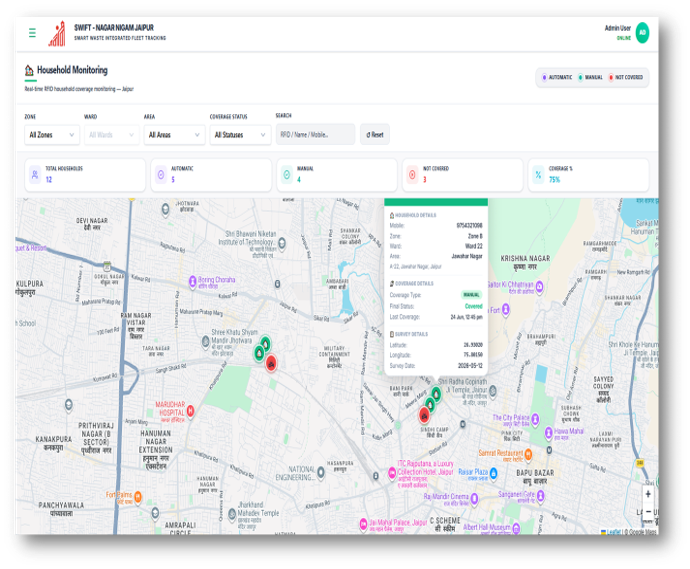The height and width of the screenshot is (569, 690).
Task: Toggle the Manual legend chip
Action: coord(590,77)
